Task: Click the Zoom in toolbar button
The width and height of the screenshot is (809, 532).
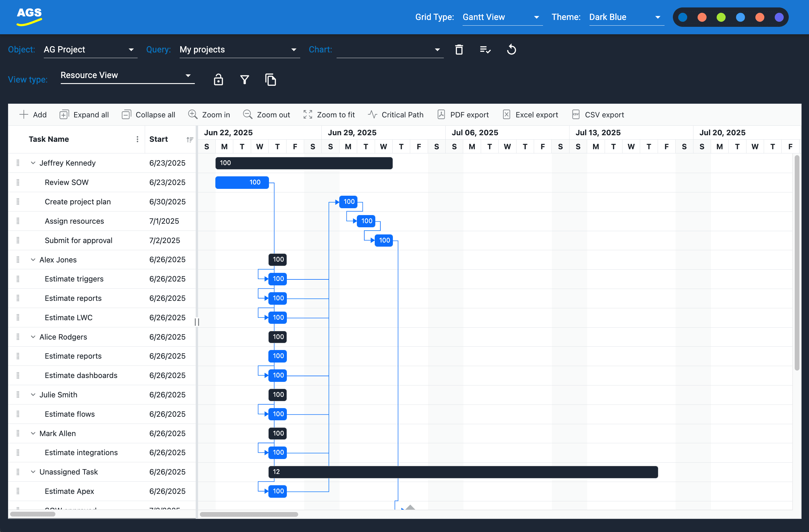Action: 209,115
